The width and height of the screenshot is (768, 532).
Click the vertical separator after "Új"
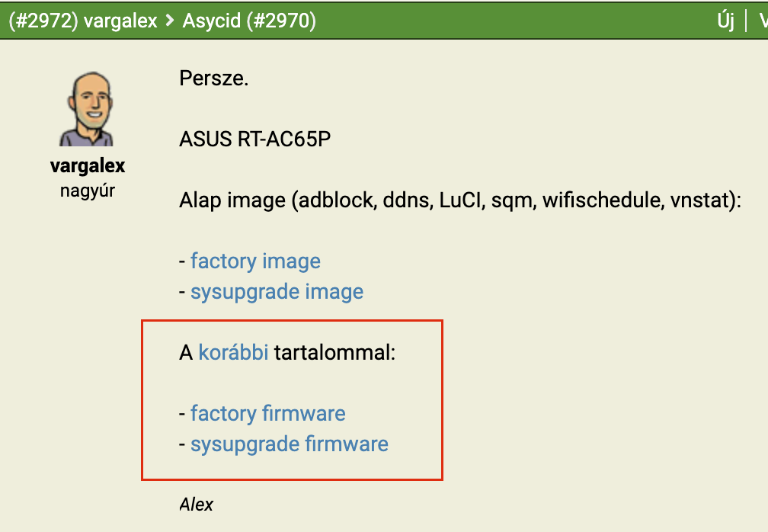746,21
